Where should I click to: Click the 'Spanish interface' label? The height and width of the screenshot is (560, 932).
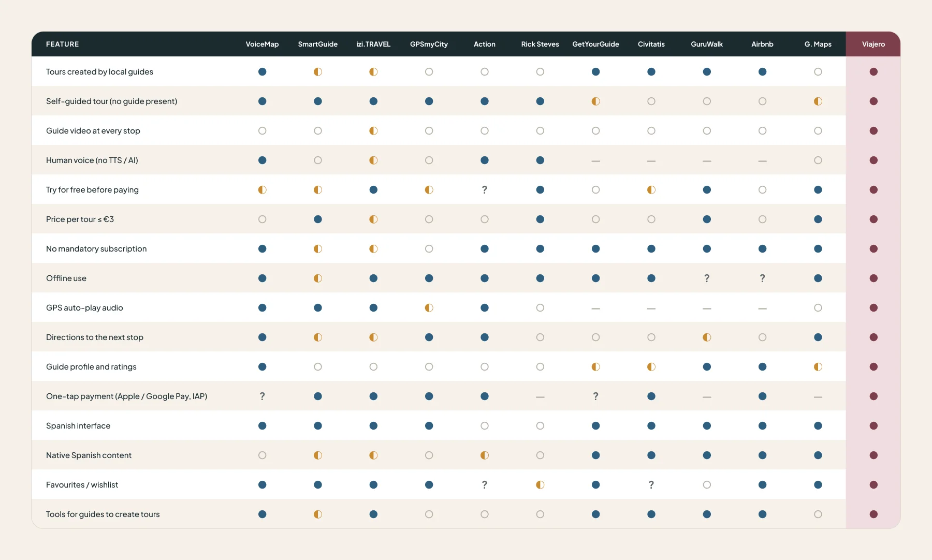(78, 426)
